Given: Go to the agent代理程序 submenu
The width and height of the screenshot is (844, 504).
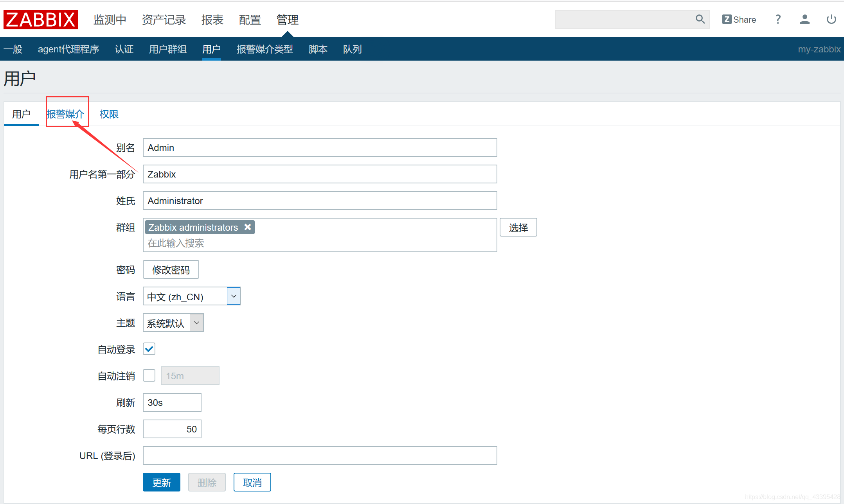Looking at the screenshot, I should [x=68, y=49].
